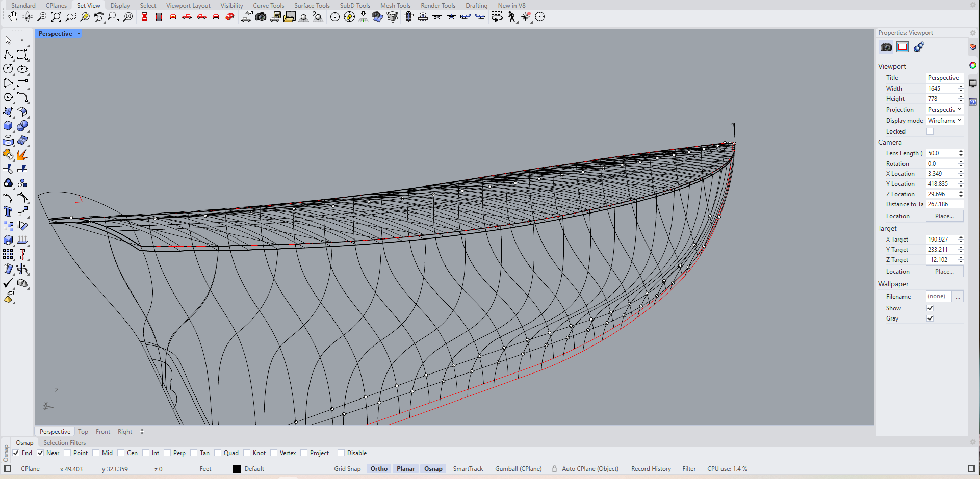Enable the Mid object snap checkbox
This screenshot has height=479, width=980.
96,453
